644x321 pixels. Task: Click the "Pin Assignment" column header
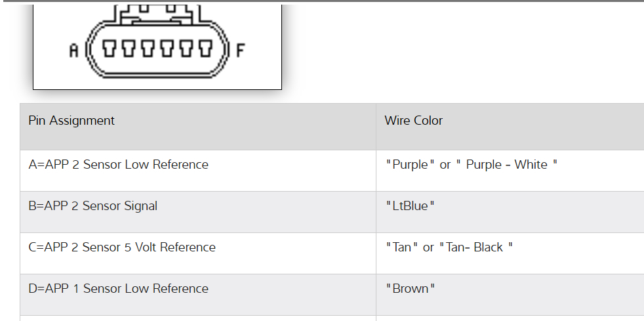coord(71,121)
